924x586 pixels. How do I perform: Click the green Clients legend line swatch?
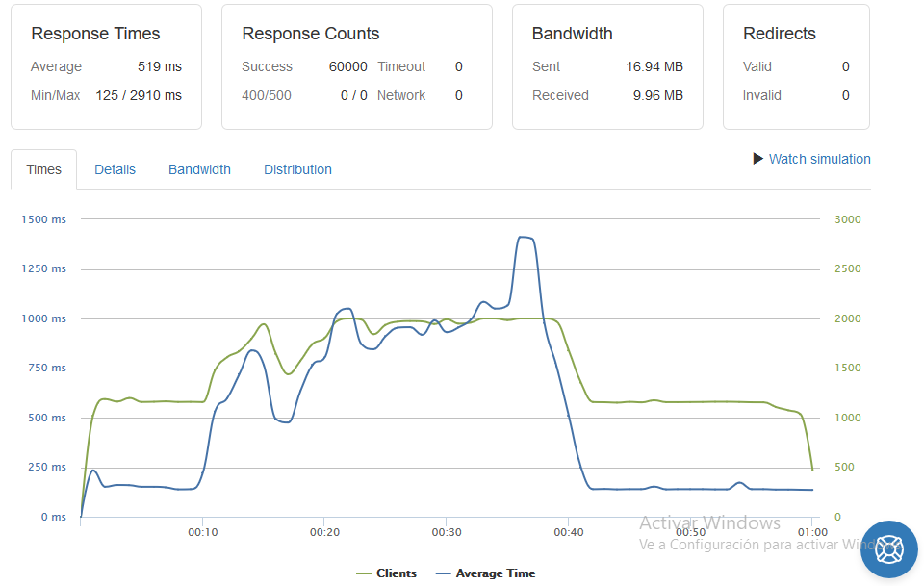[x=364, y=573]
